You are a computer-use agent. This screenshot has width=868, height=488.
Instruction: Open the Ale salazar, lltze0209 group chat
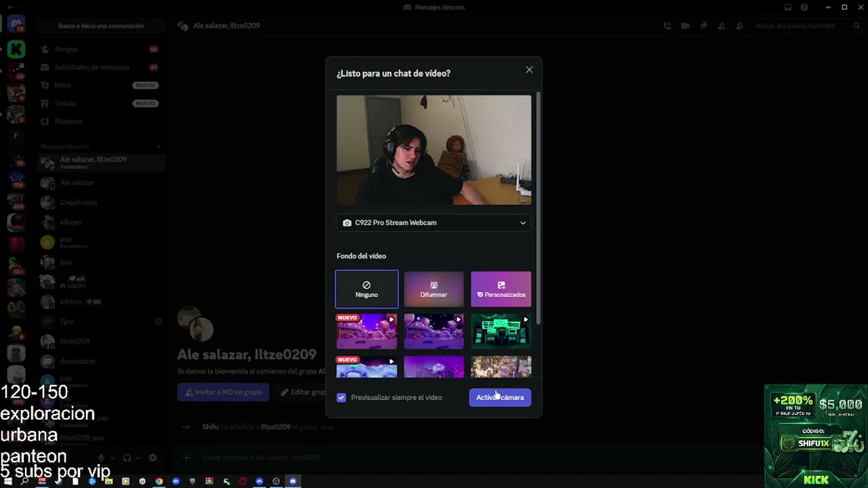(101, 163)
